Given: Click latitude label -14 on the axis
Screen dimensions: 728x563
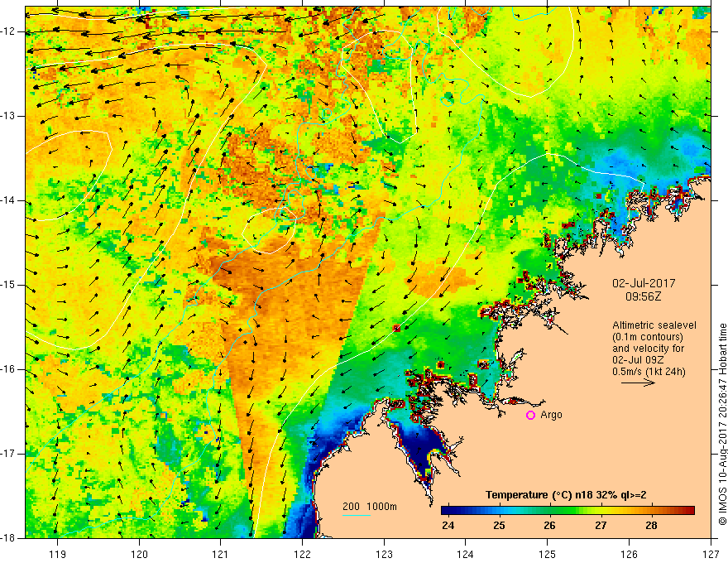Looking at the screenshot, I should (8, 200).
